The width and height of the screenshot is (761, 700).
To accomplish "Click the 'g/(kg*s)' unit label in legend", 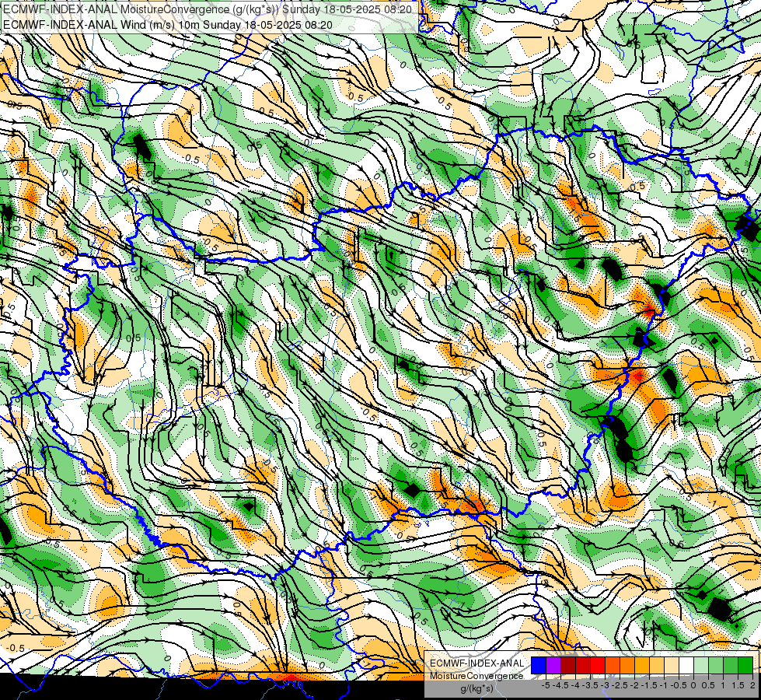I will click(x=477, y=689).
